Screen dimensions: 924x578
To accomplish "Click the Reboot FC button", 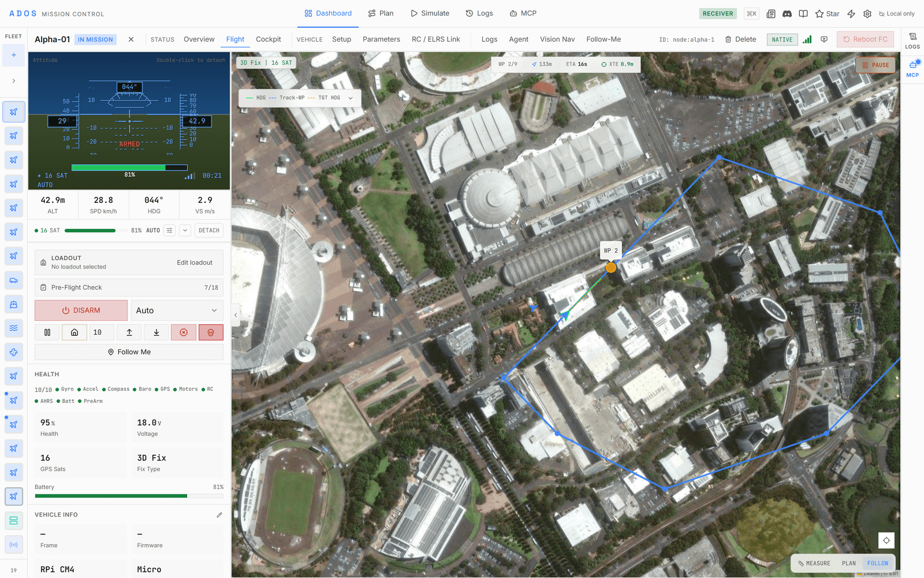I will [865, 39].
